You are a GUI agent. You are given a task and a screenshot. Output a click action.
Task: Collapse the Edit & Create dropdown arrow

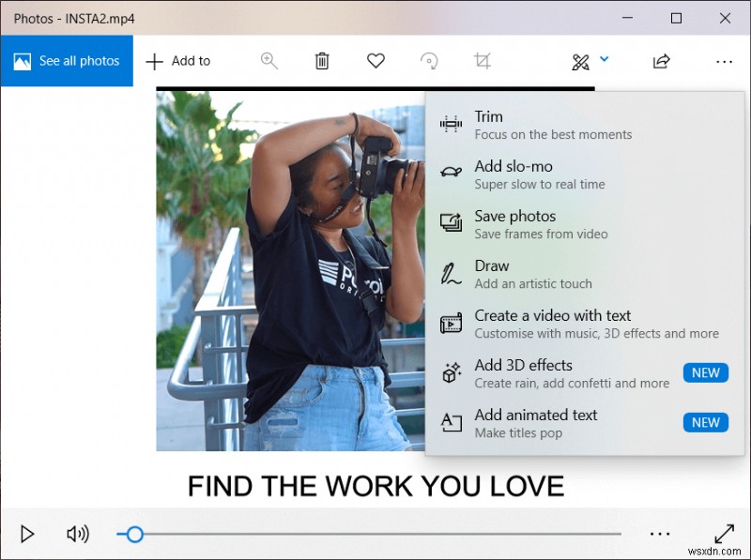605,59
